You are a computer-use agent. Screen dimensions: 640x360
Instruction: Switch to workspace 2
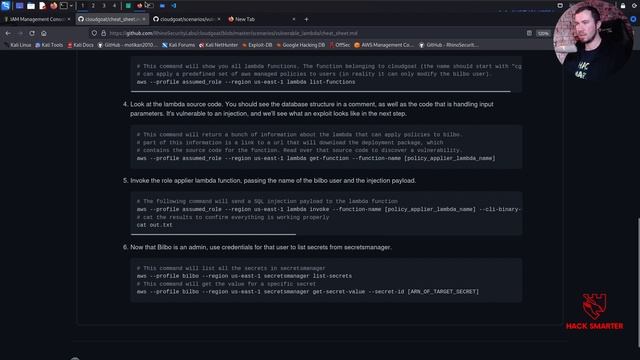[x=93, y=6]
